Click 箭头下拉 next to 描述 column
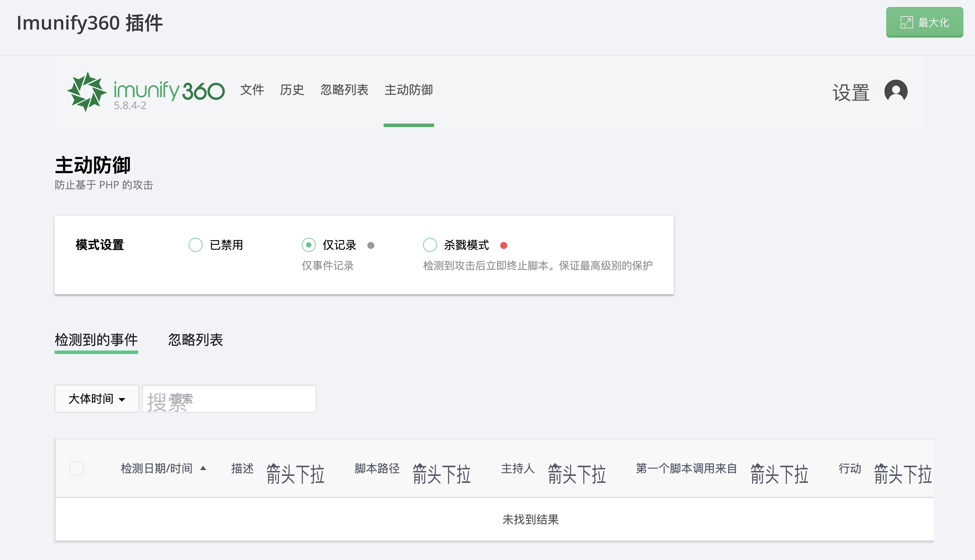Image resolution: width=975 pixels, height=560 pixels. point(295,474)
